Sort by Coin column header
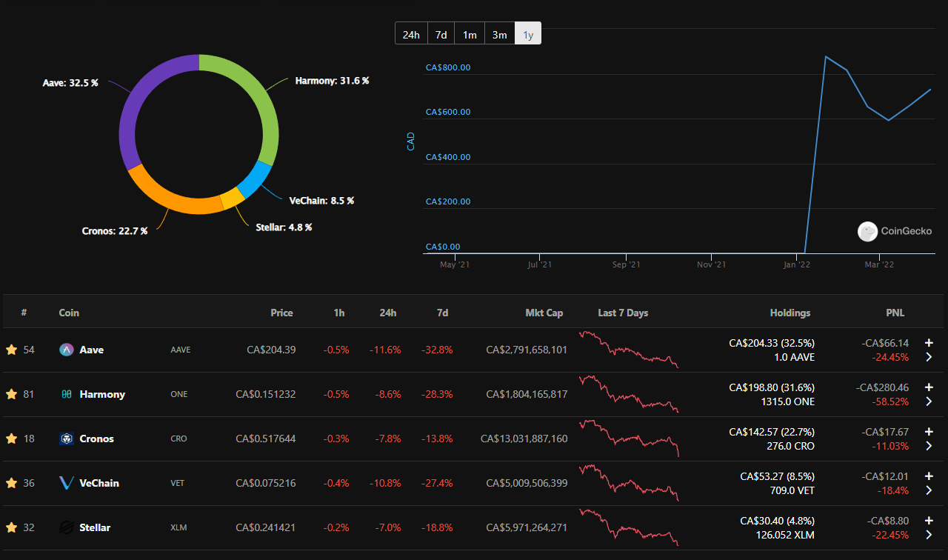948x560 pixels. [69, 313]
